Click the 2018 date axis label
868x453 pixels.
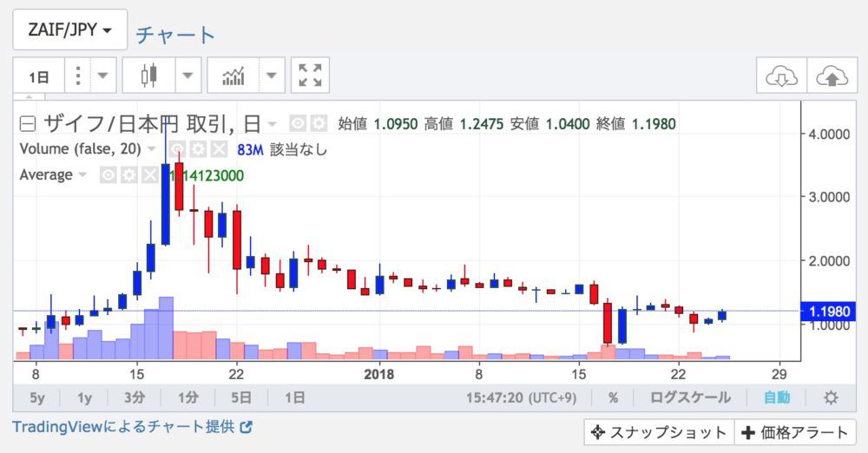[378, 375]
